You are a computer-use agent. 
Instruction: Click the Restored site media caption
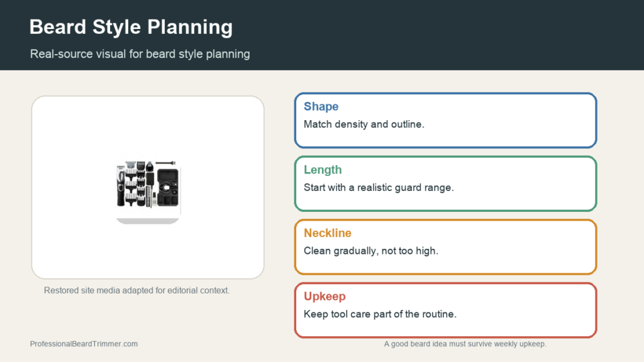(136, 290)
